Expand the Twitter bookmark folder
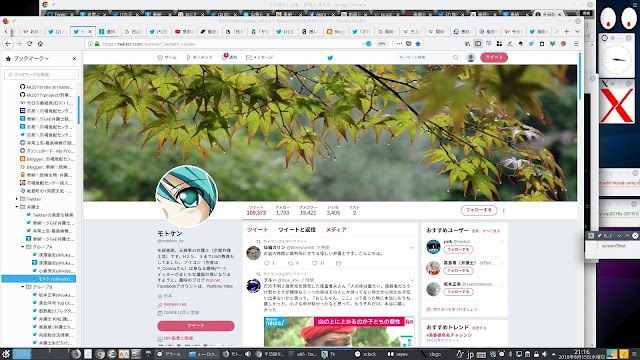This screenshot has width=640, height=360. pos(17,199)
